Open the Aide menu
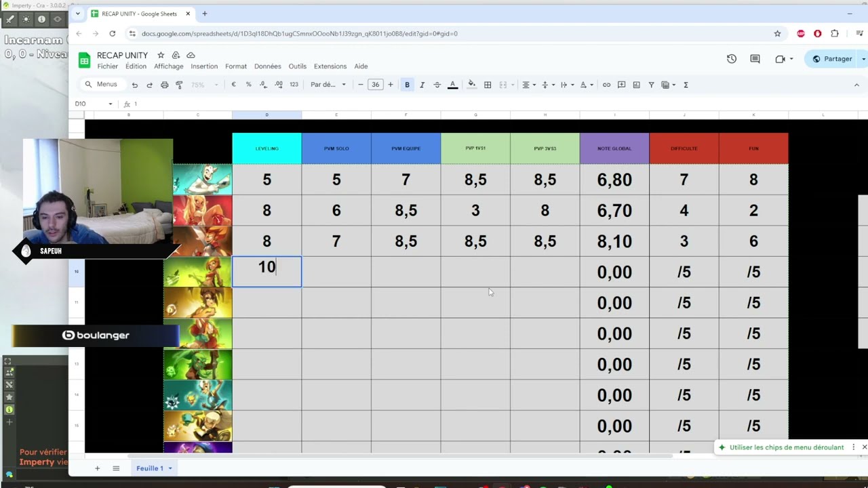Viewport: 868px width, 488px height. tap(361, 66)
